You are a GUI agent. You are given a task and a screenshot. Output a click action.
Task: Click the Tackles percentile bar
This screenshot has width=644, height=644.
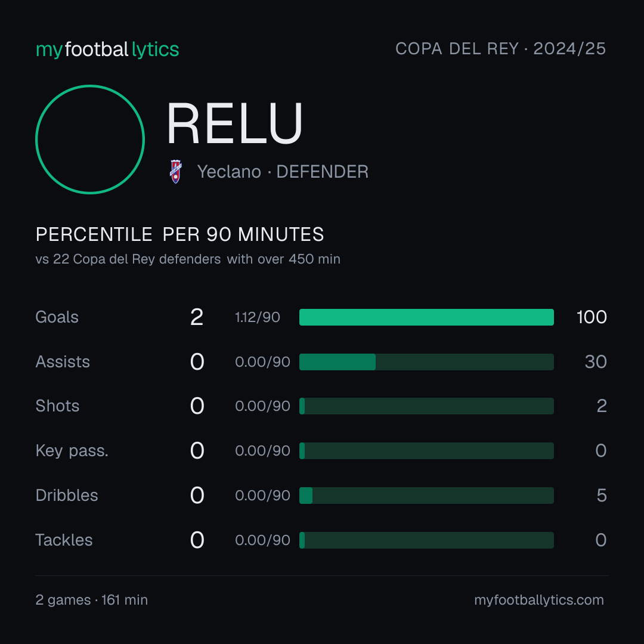pyautogui.click(x=426, y=540)
